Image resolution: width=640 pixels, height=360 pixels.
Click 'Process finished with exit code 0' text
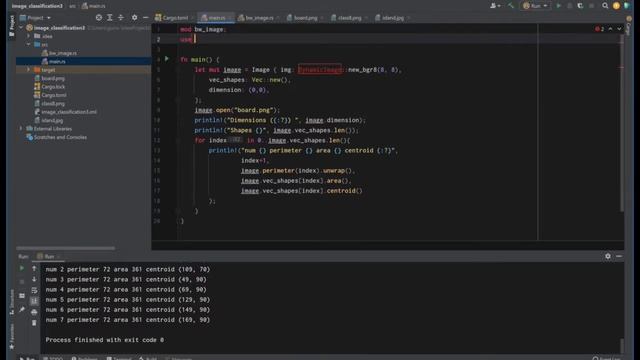coord(104,340)
